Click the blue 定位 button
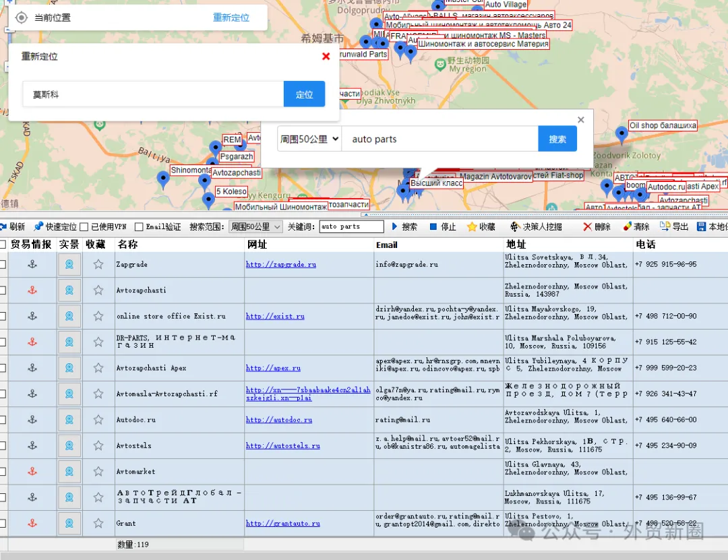Viewport: 728px width, 560px height. [x=304, y=94]
